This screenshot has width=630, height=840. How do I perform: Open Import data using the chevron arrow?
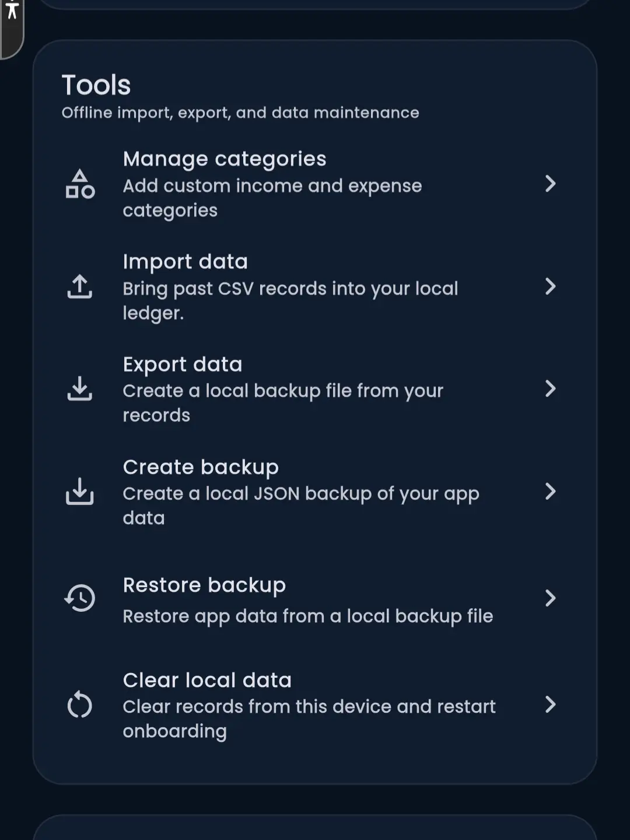point(550,287)
